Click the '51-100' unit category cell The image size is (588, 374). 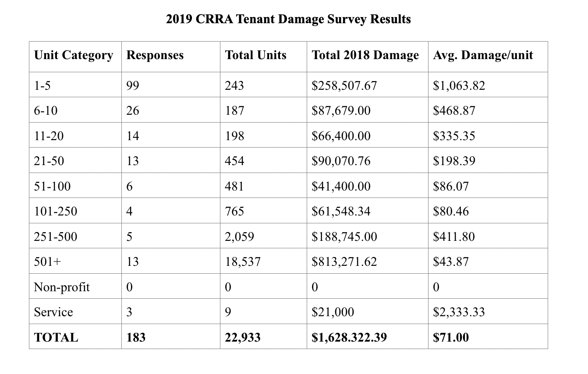click(75, 186)
